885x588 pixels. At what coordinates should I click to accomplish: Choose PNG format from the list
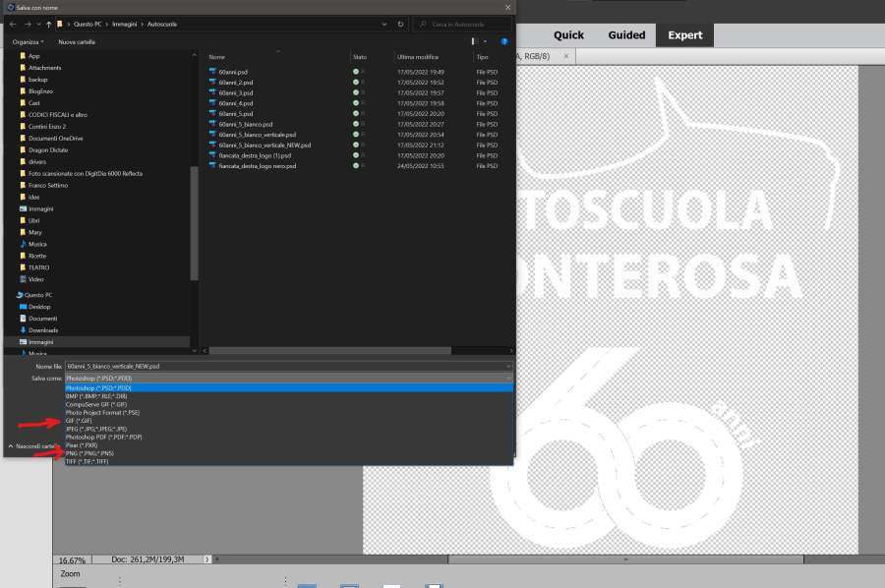pos(89,453)
